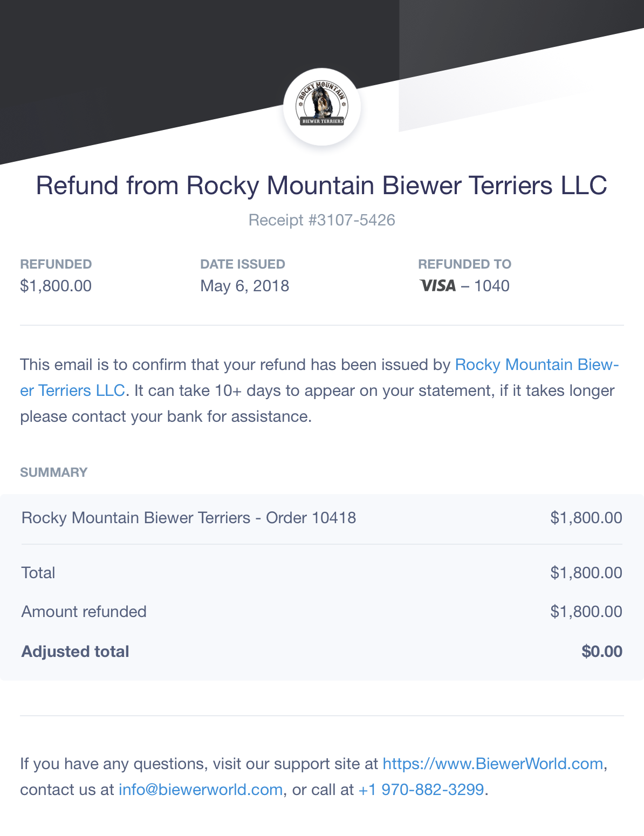Visit the https://www.BiewerWorld.com support link
This screenshot has height=836, width=644.
(492, 764)
